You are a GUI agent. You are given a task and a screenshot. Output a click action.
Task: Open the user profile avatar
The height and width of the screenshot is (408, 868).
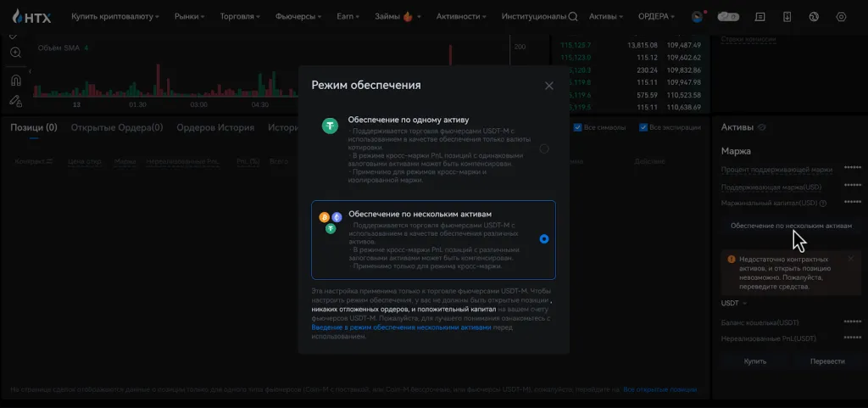click(697, 16)
